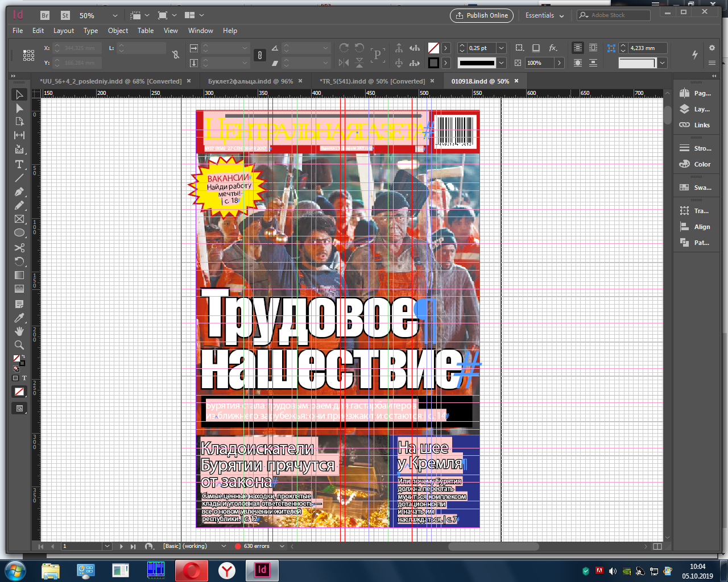Viewport: 728px width, 582px height.
Task: Launch Yandex browser from taskbar
Action: point(227,570)
